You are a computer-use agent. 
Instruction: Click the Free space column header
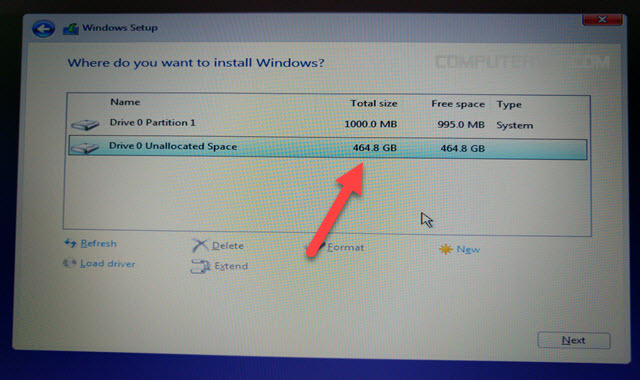coord(458,104)
